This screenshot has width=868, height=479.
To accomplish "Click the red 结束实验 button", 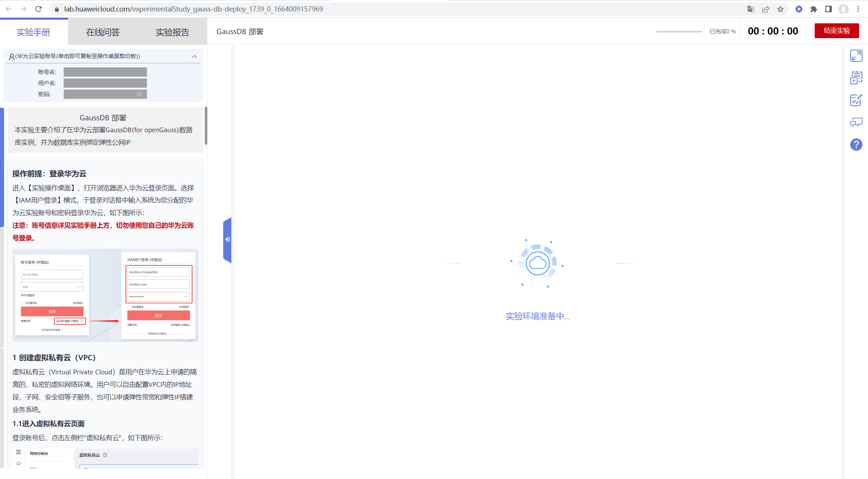I will point(837,31).
